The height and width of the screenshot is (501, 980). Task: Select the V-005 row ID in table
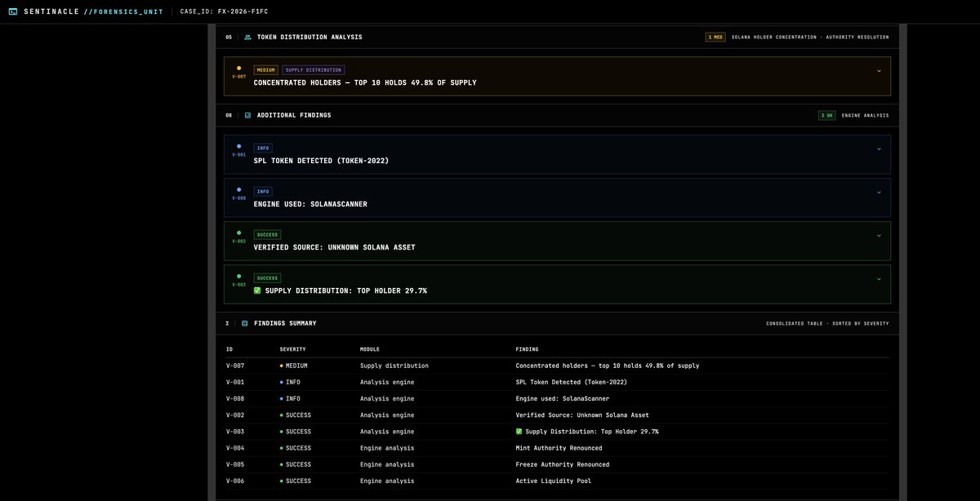[235, 464]
